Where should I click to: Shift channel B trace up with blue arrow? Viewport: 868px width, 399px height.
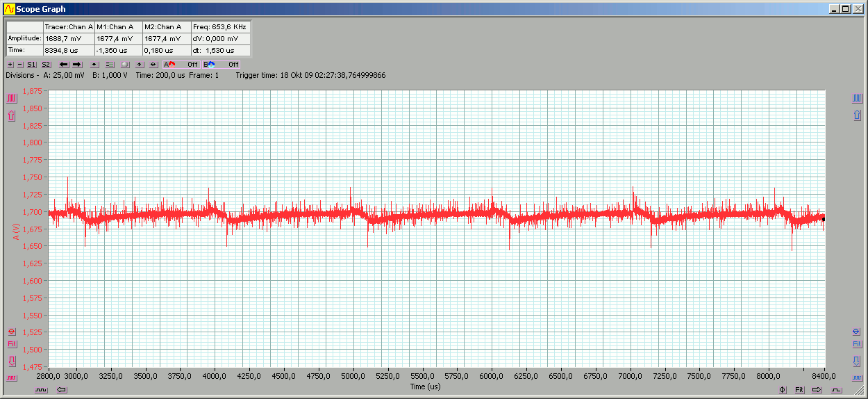(856, 115)
